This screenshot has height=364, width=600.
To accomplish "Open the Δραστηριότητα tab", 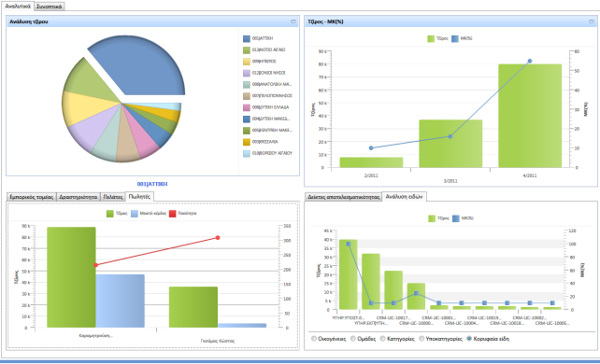I will point(79,197).
